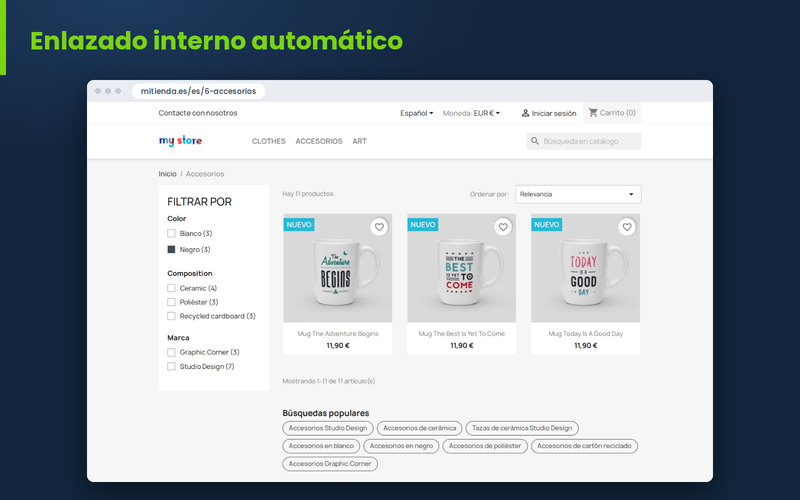
Task: Click the user icon beside Iniciar sesión
Action: 525,113
